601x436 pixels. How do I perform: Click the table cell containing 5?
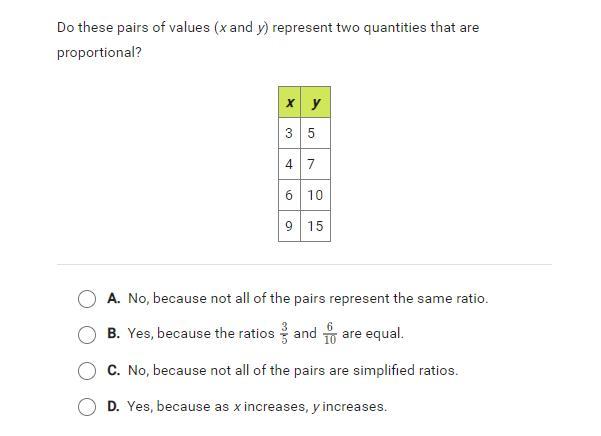coord(315,133)
